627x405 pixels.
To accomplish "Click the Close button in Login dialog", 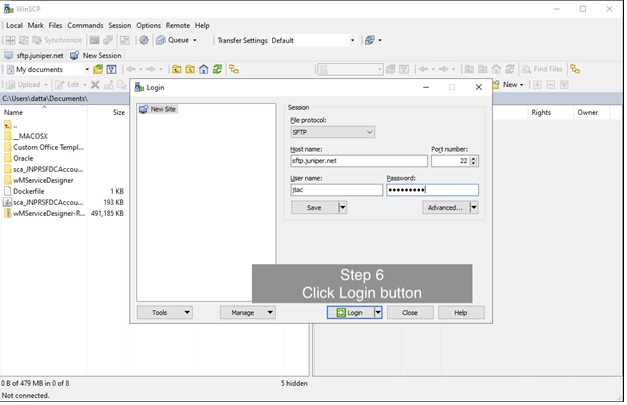I will 410,313.
